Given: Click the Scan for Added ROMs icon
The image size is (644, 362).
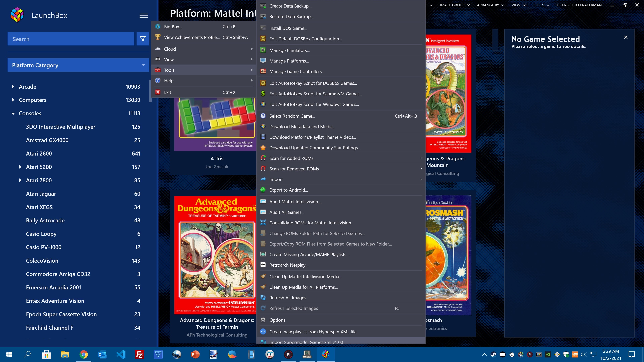Looking at the screenshot, I should coord(263,158).
